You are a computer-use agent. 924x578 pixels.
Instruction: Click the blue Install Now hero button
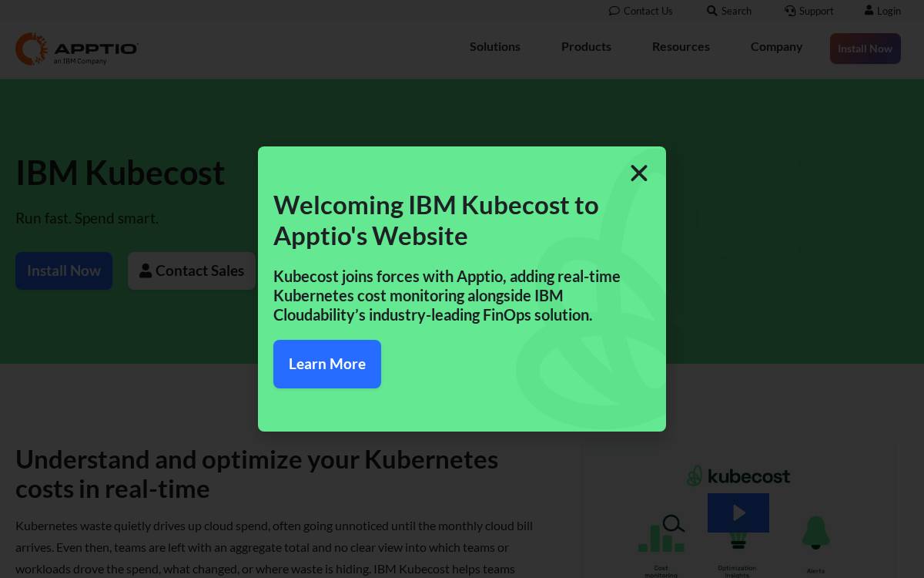64,271
